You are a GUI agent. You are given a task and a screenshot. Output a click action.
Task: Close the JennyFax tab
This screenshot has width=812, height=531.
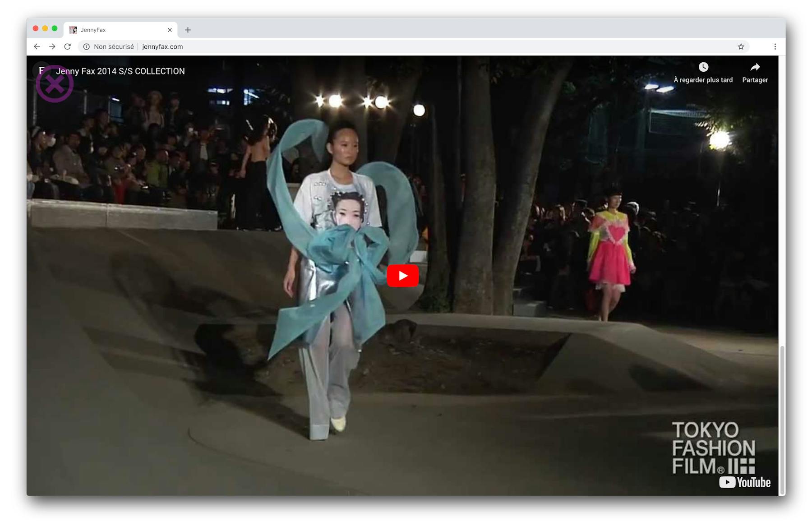(170, 30)
